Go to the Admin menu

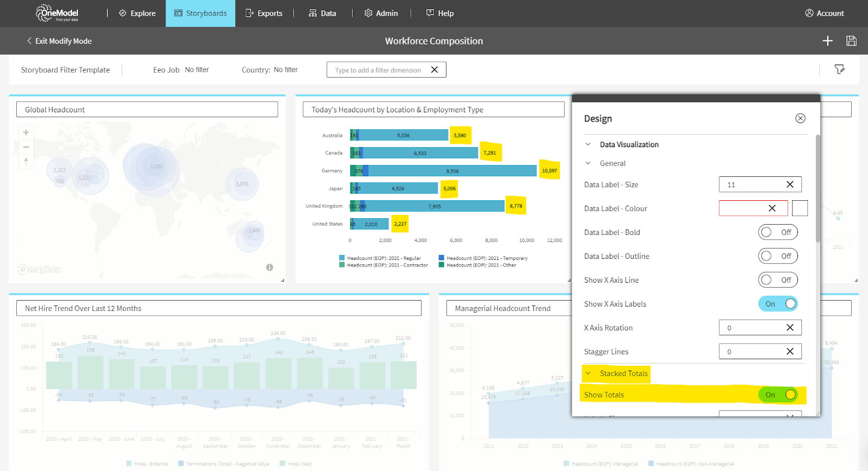pyautogui.click(x=381, y=13)
